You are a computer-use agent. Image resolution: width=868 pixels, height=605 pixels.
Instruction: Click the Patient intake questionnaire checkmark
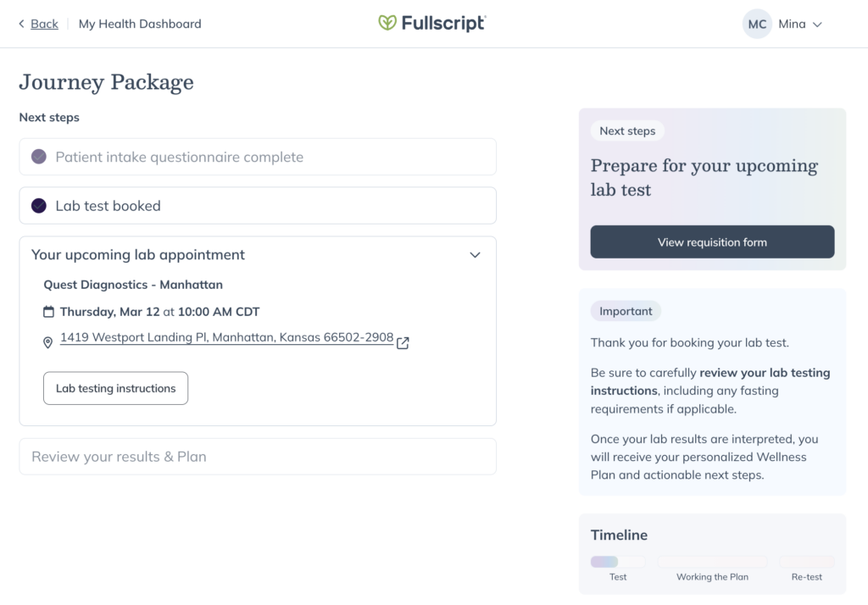[39, 157]
